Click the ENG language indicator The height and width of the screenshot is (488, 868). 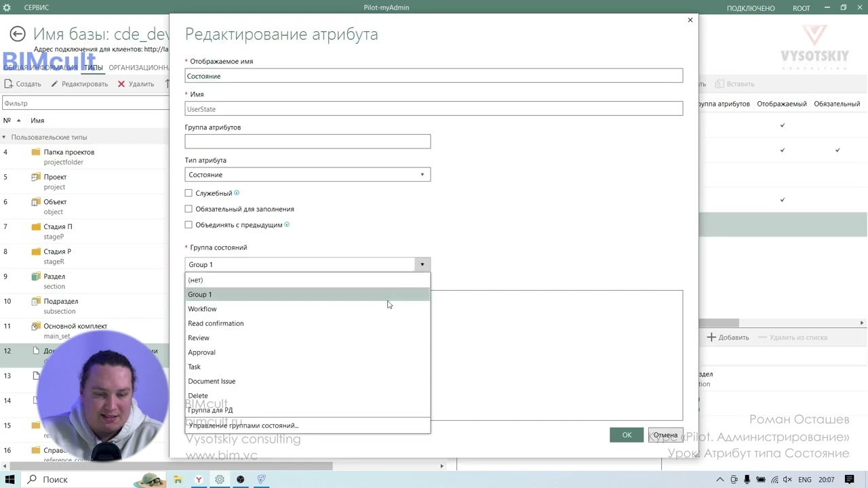[804, 479]
